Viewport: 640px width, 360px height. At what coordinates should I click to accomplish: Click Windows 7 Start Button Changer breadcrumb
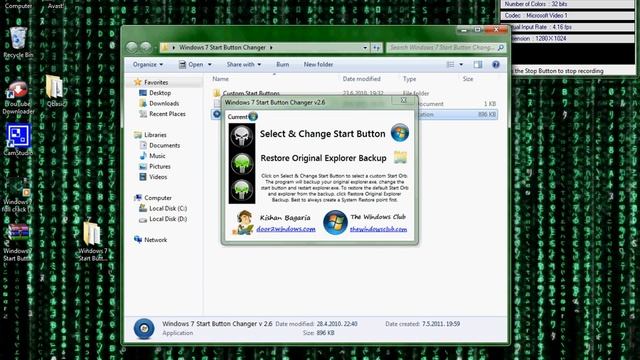[x=222, y=47]
